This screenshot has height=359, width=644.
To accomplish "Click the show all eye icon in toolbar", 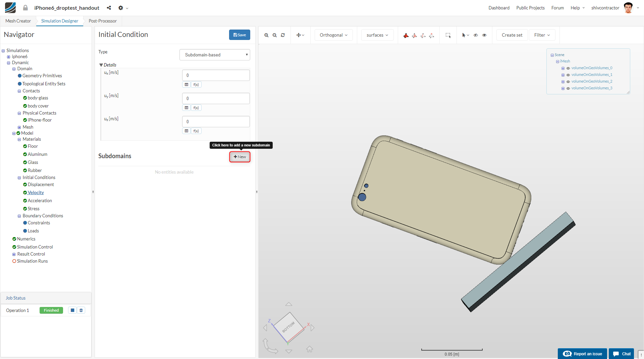I will tap(484, 35).
